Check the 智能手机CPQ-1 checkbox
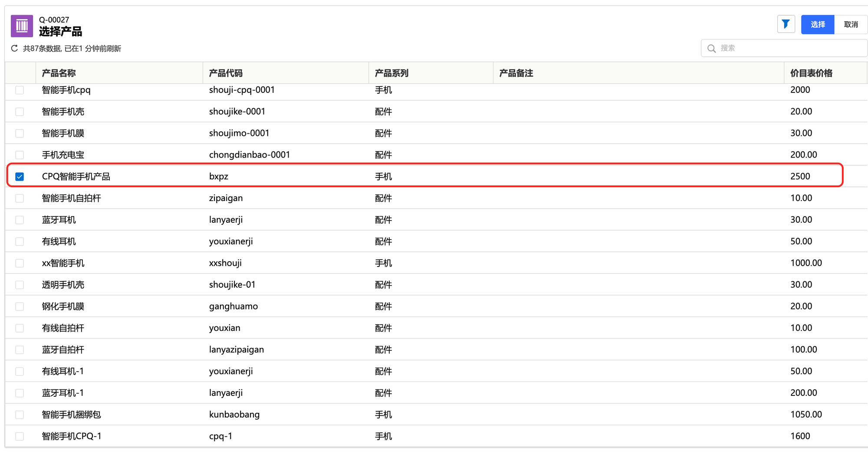The height and width of the screenshot is (461, 868). pyautogui.click(x=20, y=436)
